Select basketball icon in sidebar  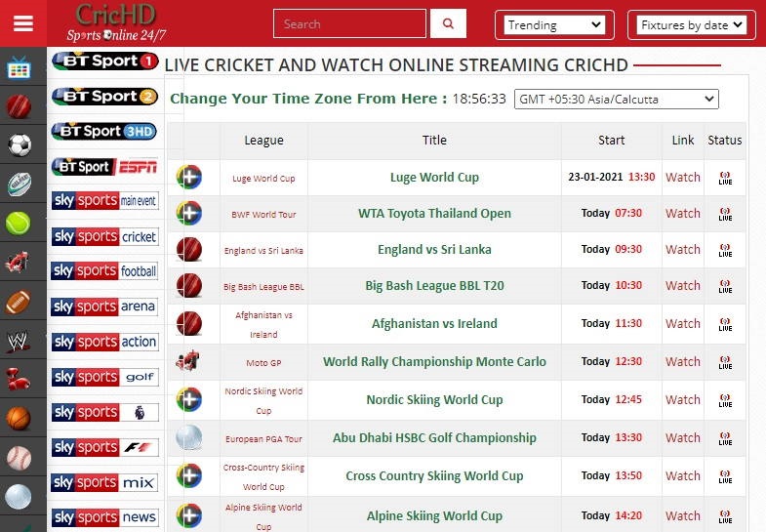click(x=19, y=418)
